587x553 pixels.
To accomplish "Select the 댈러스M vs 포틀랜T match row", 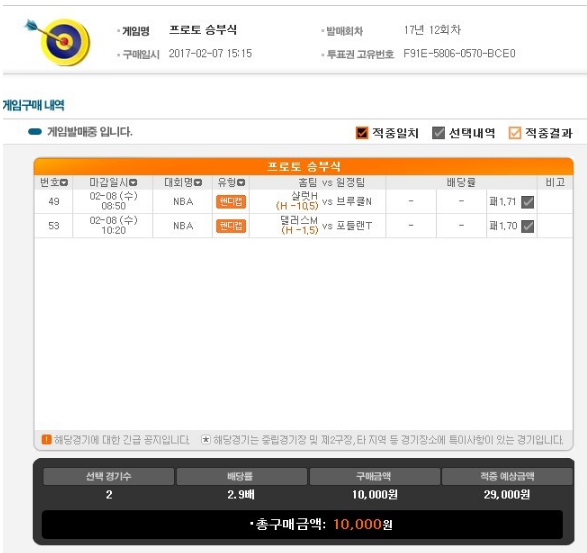I will (x=304, y=226).
